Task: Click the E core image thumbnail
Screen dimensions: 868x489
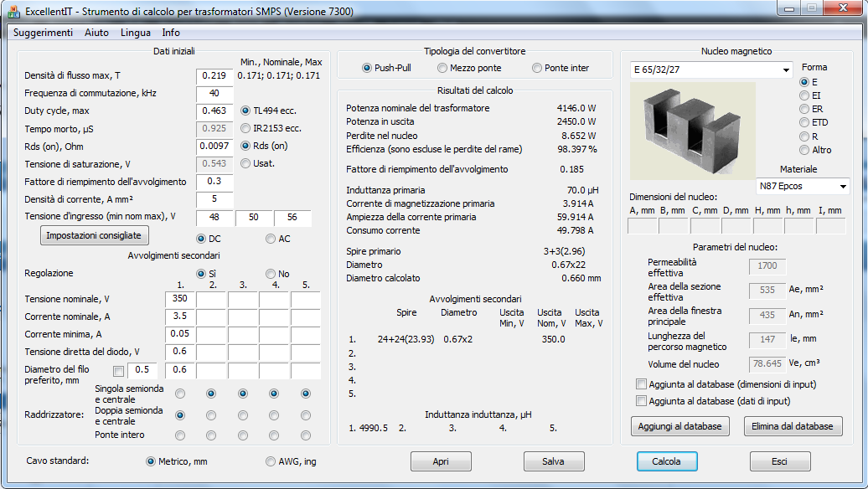Action: pyautogui.click(x=693, y=131)
